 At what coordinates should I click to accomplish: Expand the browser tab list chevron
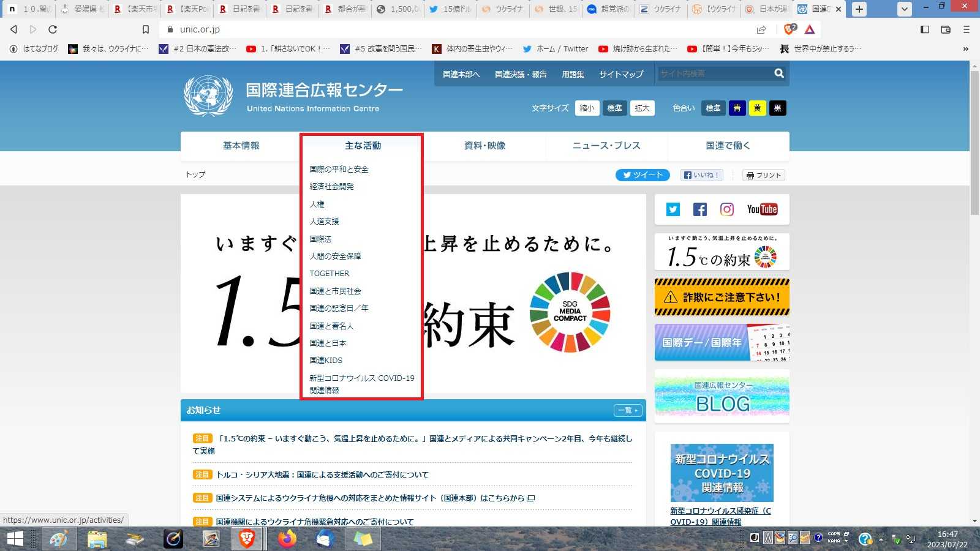tap(904, 9)
